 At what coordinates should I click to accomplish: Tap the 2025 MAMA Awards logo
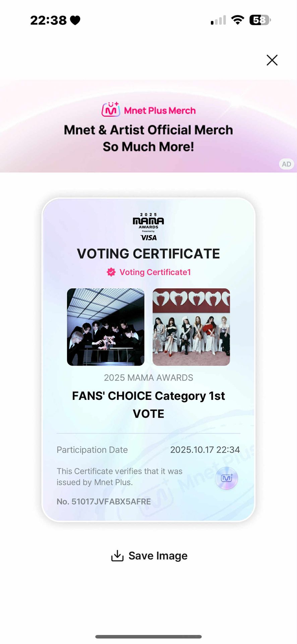[148, 221]
